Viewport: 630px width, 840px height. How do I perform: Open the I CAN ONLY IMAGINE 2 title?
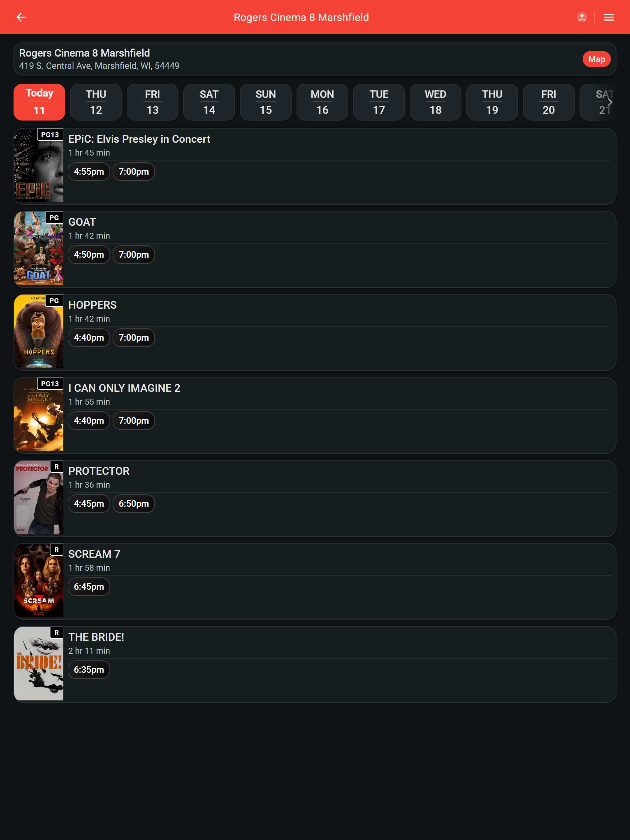pyautogui.click(x=124, y=388)
